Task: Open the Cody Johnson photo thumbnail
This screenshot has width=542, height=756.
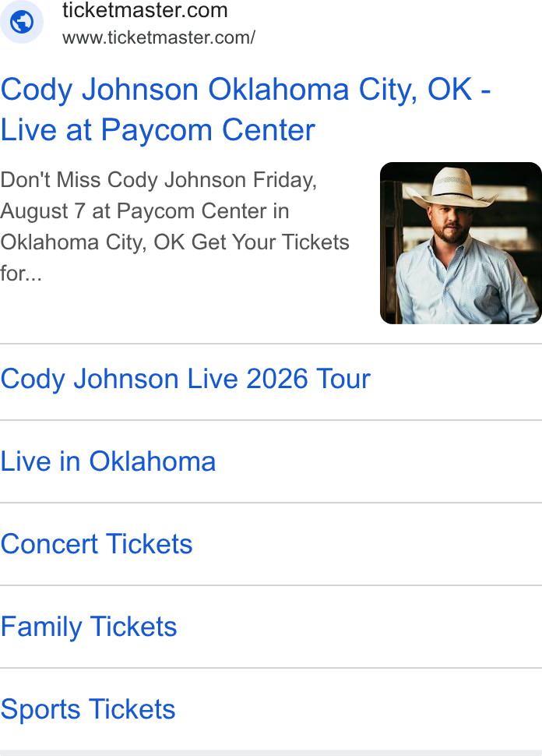Action: pyautogui.click(x=461, y=243)
